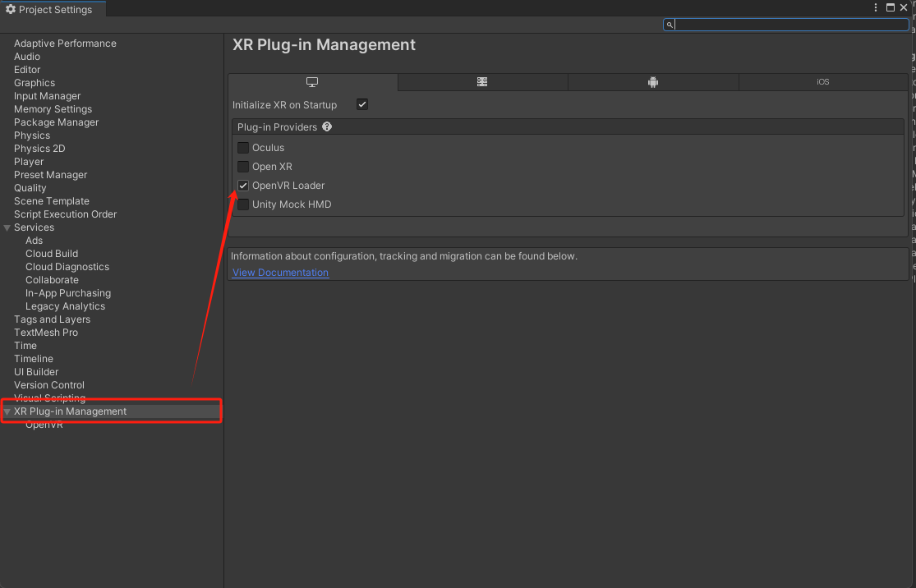Viewport: 916px width, 588px height.
Task: Open the OpenVR settings sub-item
Action: [x=44, y=425]
